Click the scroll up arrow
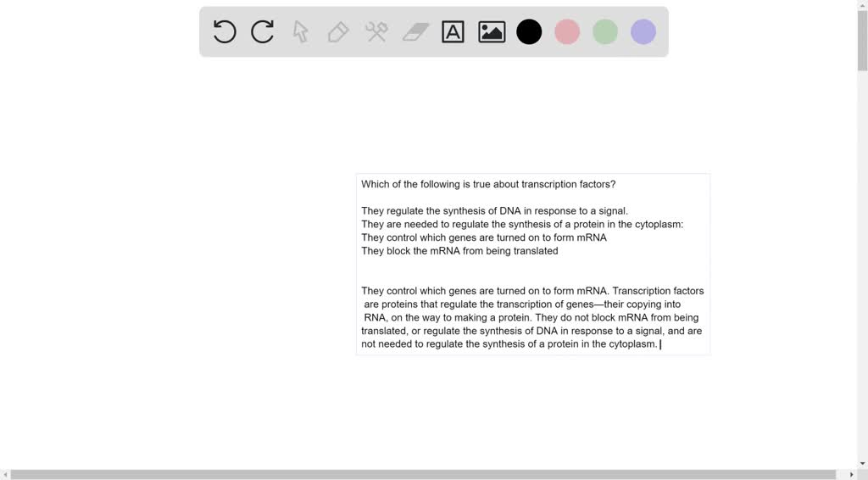This screenshot has height=480, width=868. pyautogui.click(x=862, y=4)
